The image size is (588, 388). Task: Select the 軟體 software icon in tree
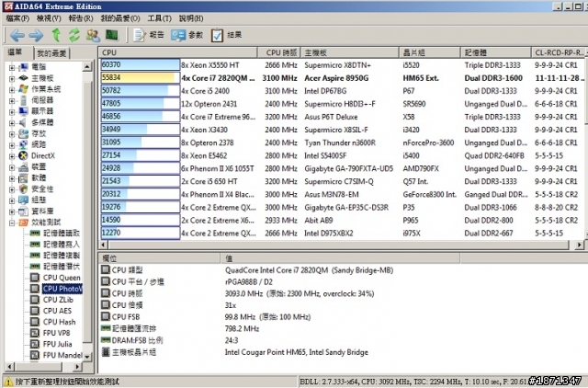pos(23,177)
